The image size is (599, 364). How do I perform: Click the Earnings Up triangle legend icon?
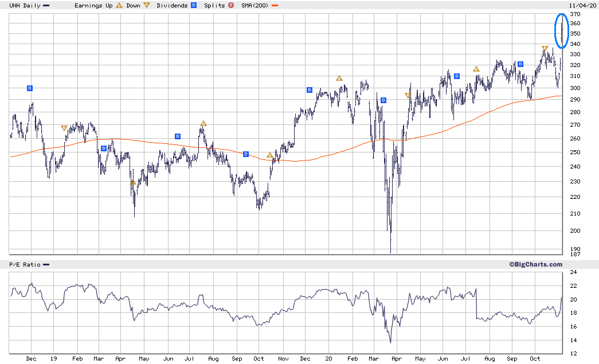tap(119, 5)
